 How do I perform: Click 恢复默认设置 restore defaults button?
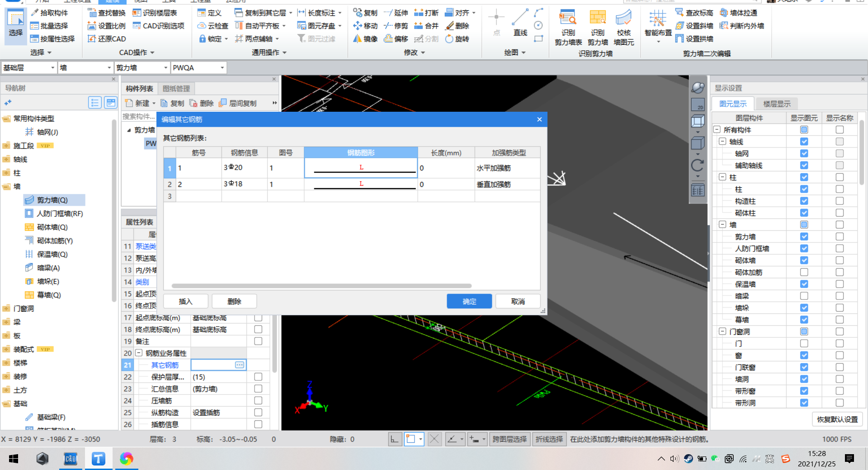click(837, 419)
